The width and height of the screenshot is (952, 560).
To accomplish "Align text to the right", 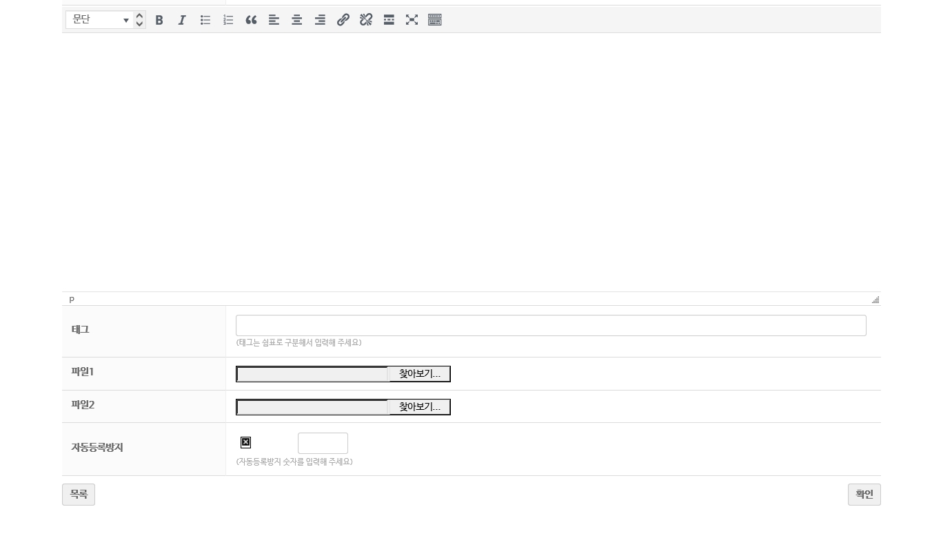I will (x=320, y=20).
